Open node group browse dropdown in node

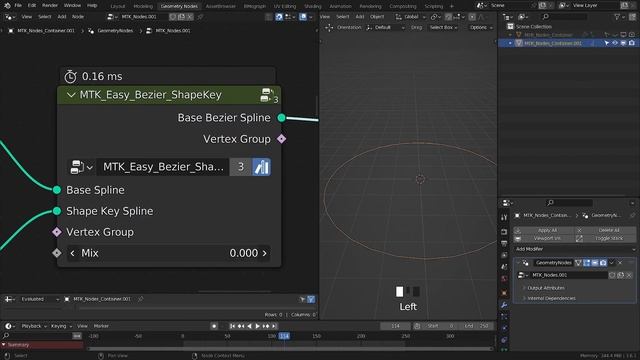82,167
